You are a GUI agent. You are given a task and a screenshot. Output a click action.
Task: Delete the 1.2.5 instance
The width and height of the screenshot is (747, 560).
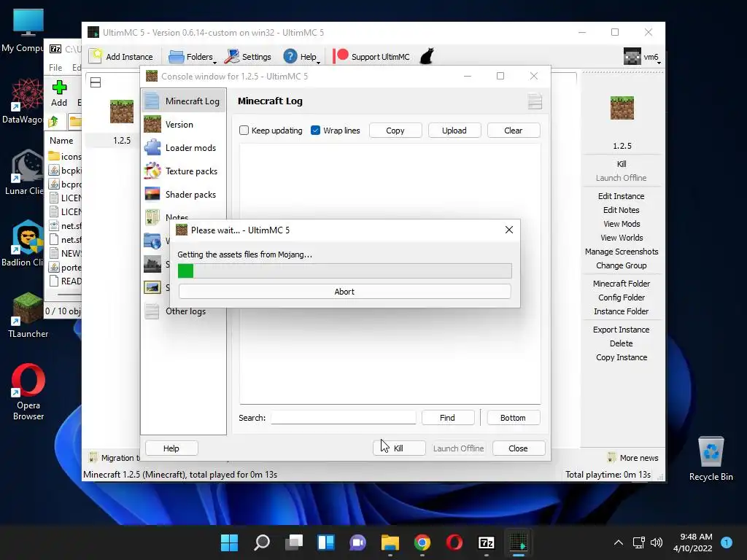pos(622,343)
